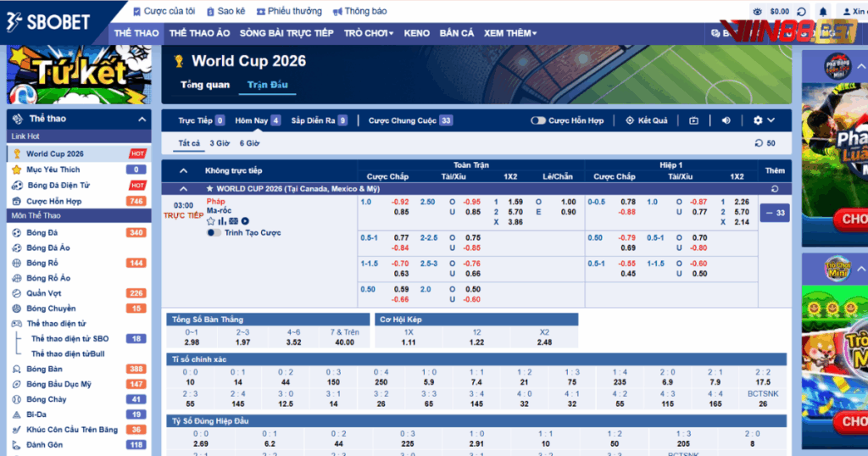Open THỂ THAO ẢO menu
Image resolution: width=868 pixels, height=456 pixels.
199,33
